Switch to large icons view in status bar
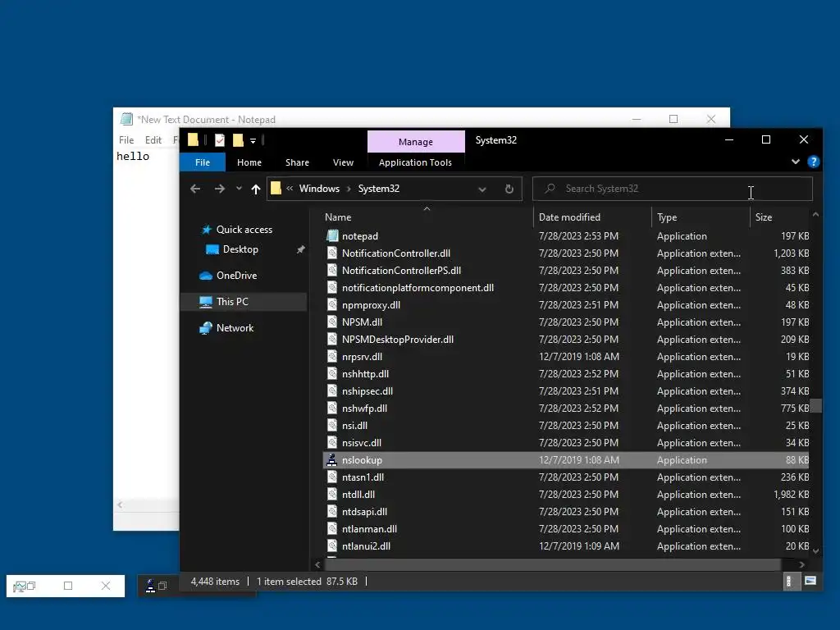The width and height of the screenshot is (840, 630). (810, 582)
